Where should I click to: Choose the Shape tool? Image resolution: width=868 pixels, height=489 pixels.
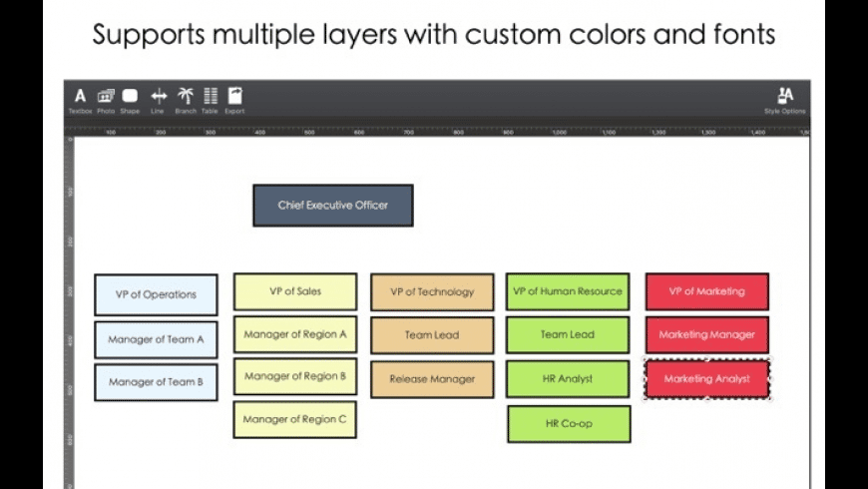click(x=130, y=97)
